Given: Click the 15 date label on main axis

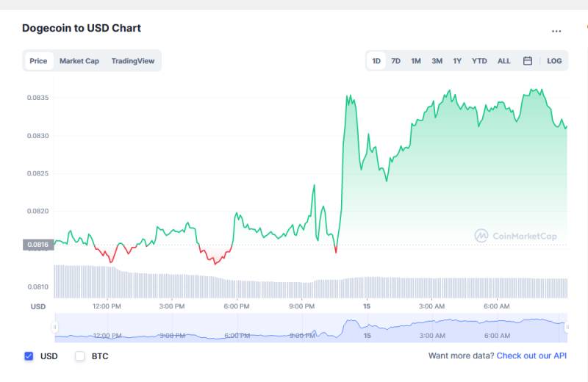Looking at the screenshot, I should (x=367, y=306).
